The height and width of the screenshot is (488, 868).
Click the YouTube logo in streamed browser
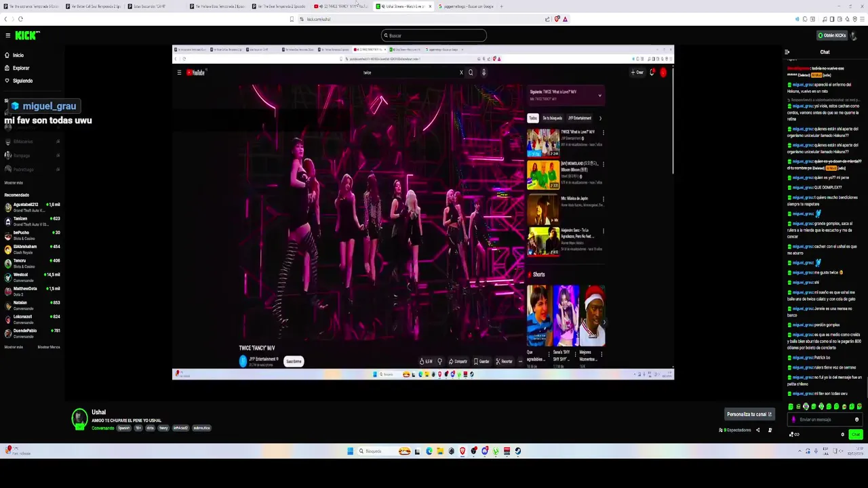click(x=196, y=73)
